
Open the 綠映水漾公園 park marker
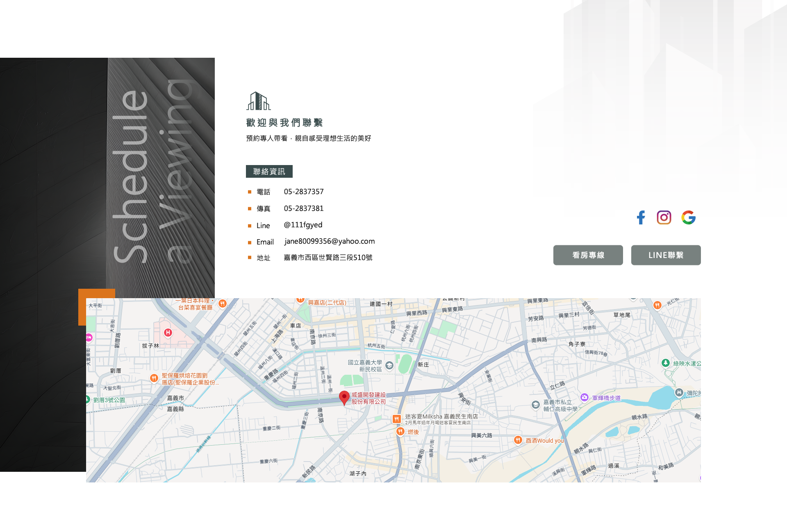point(666,363)
